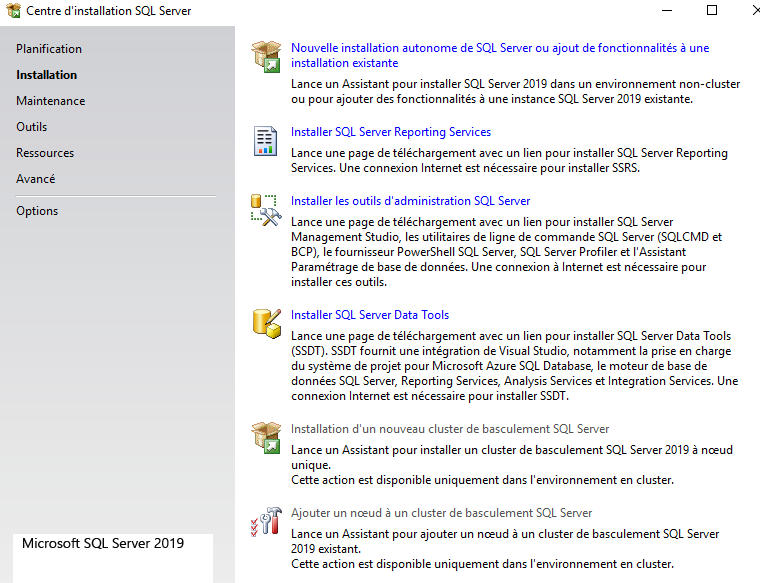Navigate to the Avancé section
This screenshot has width=760, height=583.
[x=35, y=179]
